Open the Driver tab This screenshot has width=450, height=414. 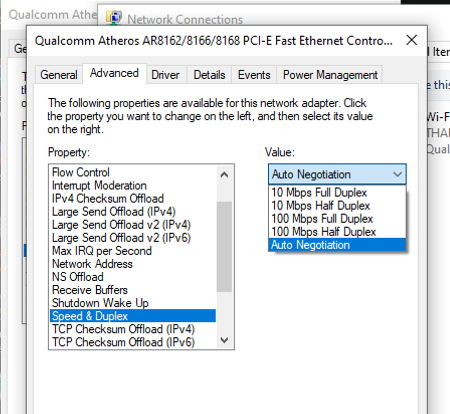[165, 75]
